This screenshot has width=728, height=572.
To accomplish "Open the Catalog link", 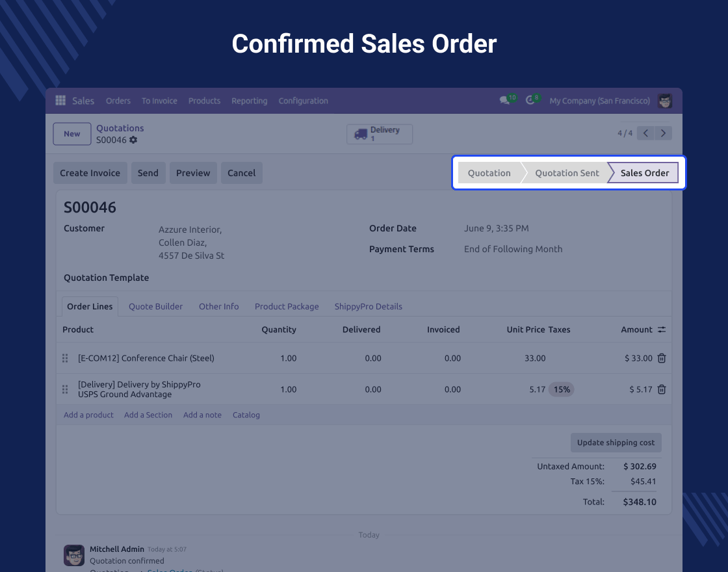I will click(x=246, y=415).
